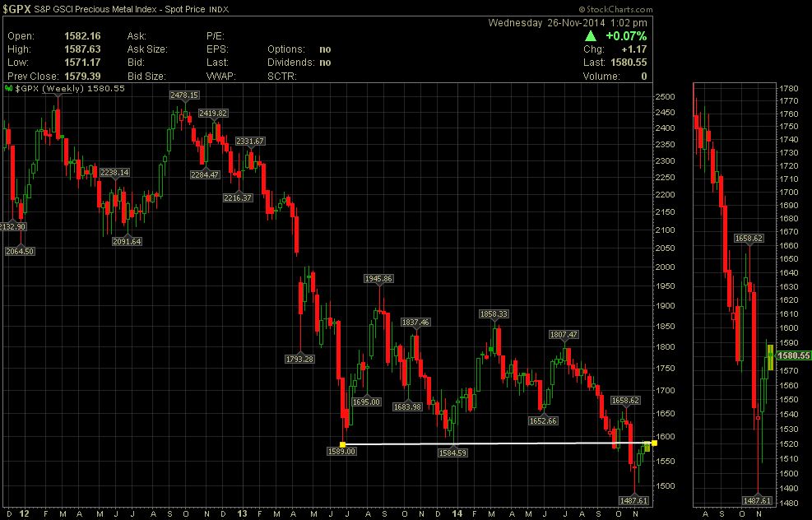The height and width of the screenshot is (520, 812).
Task: Click the Options 'no' value
Action: [x=325, y=49]
